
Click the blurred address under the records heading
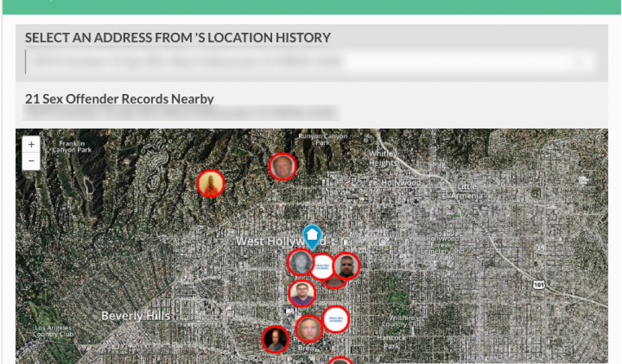[181, 112]
